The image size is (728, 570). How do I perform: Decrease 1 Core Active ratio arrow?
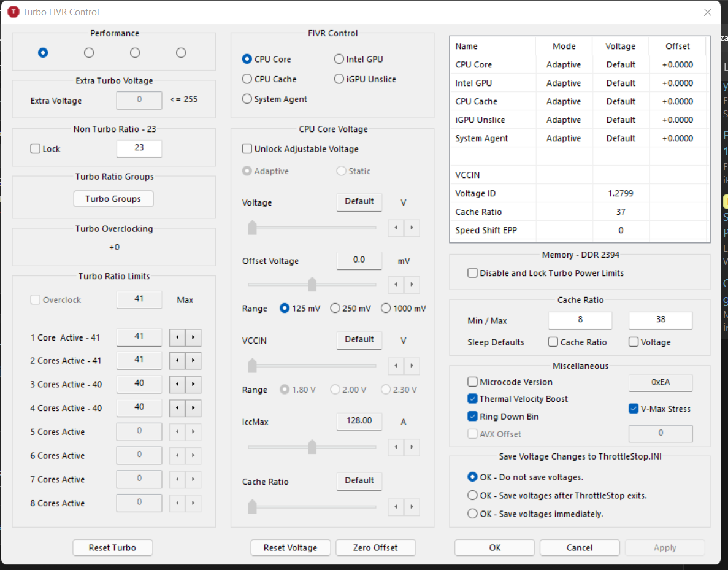pos(177,337)
